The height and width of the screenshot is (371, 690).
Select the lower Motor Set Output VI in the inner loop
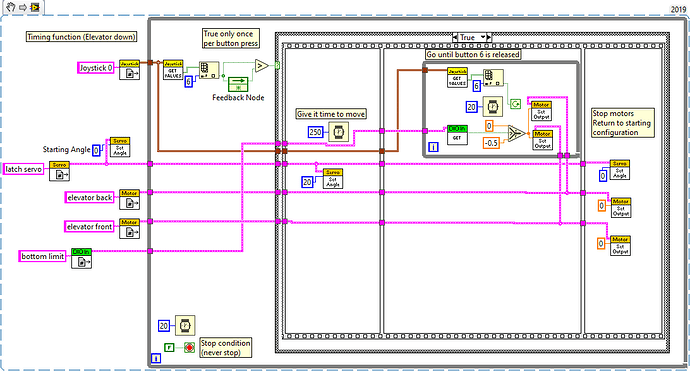[543, 140]
